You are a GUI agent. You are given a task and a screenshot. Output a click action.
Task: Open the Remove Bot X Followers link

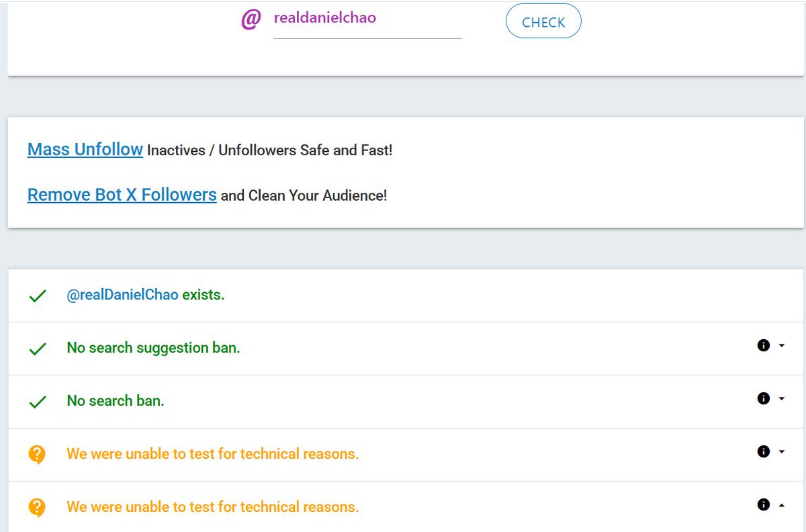pyautogui.click(x=122, y=195)
